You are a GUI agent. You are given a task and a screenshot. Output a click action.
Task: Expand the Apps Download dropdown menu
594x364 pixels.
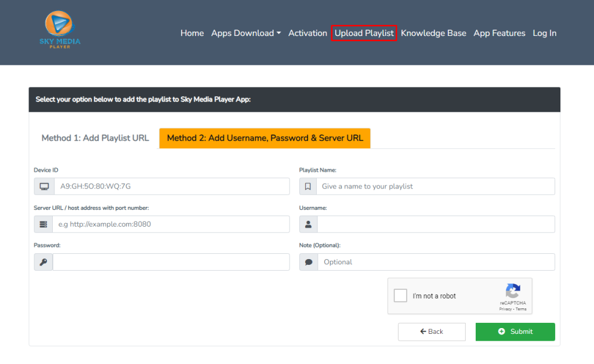(x=245, y=33)
